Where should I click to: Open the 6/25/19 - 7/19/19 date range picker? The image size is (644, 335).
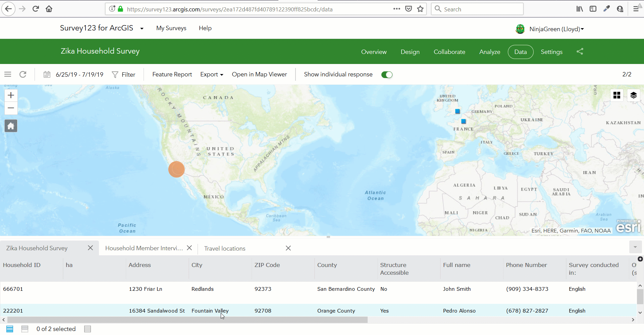79,74
